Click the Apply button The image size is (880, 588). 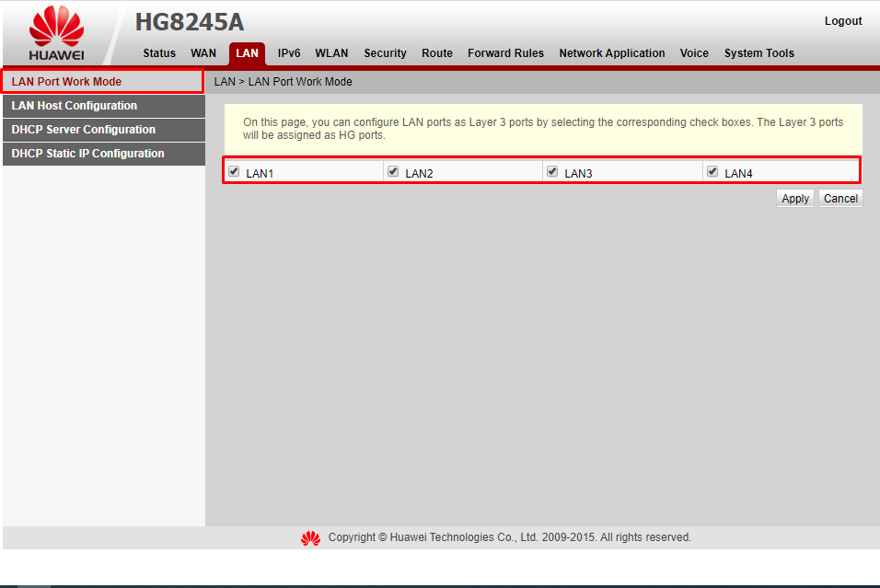tap(794, 198)
